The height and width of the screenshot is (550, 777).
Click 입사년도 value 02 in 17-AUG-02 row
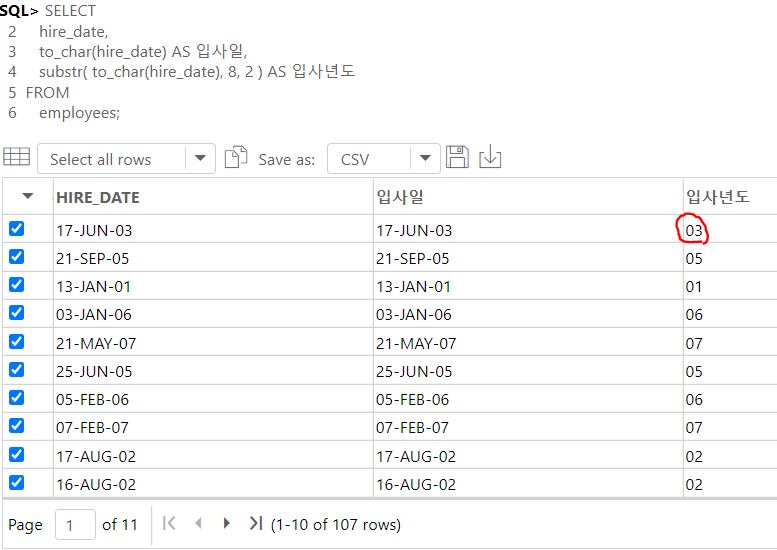(694, 456)
